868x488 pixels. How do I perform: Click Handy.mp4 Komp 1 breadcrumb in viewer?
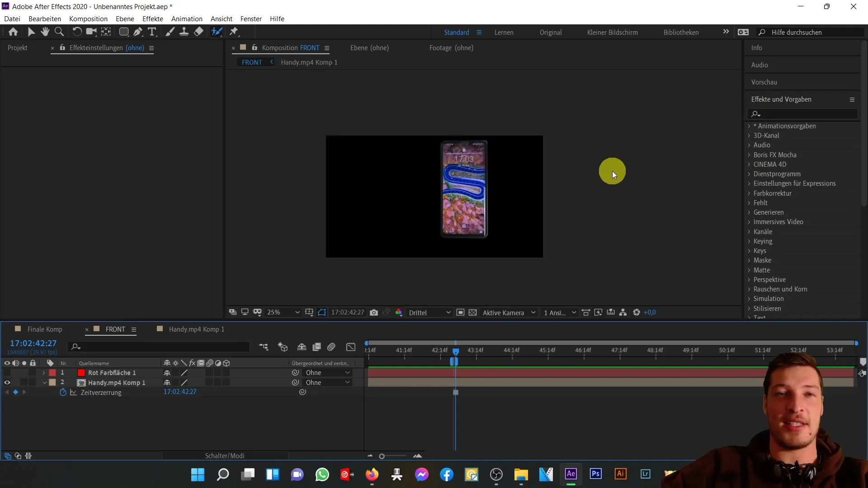[309, 62]
